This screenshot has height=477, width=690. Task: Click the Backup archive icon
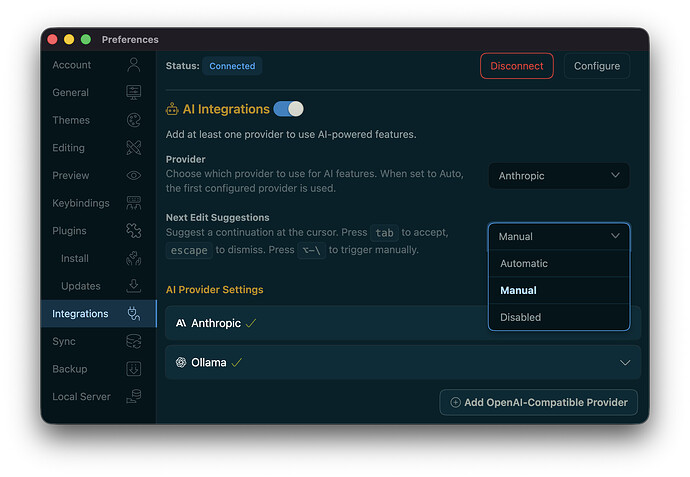pos(134,369)
